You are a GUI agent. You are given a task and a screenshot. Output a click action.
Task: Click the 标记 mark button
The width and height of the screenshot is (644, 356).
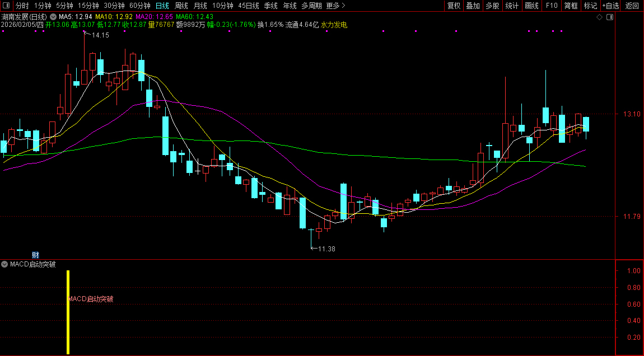click(590, 6)
